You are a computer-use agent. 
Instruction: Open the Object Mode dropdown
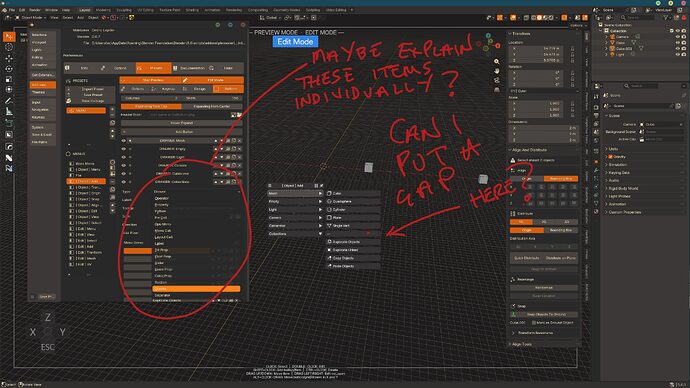pos(30,18)
